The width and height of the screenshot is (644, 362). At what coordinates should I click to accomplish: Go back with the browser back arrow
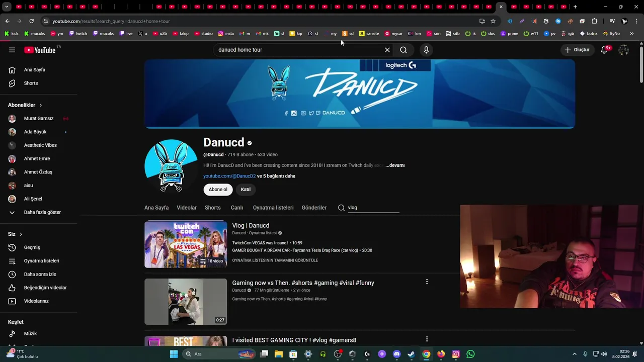tap(7, 21)
